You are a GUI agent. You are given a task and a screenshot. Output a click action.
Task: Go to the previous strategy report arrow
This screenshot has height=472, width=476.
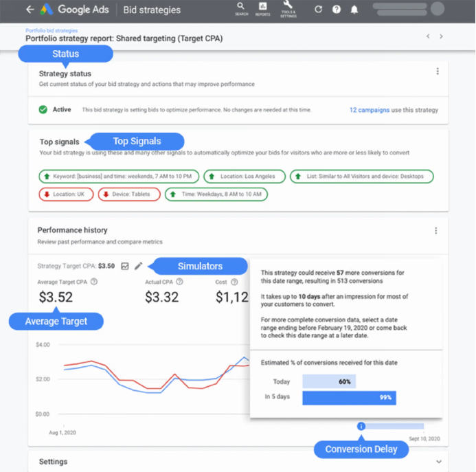428,36
